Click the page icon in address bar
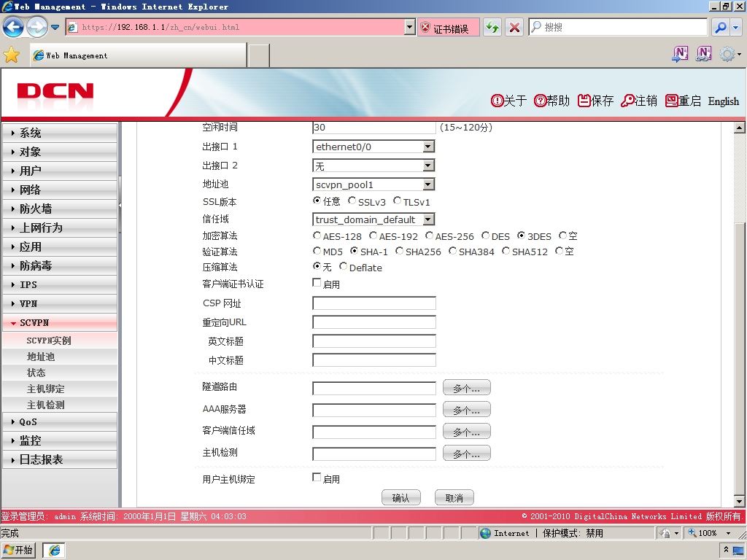The image size is (747, 560). [x=72, y=27]
